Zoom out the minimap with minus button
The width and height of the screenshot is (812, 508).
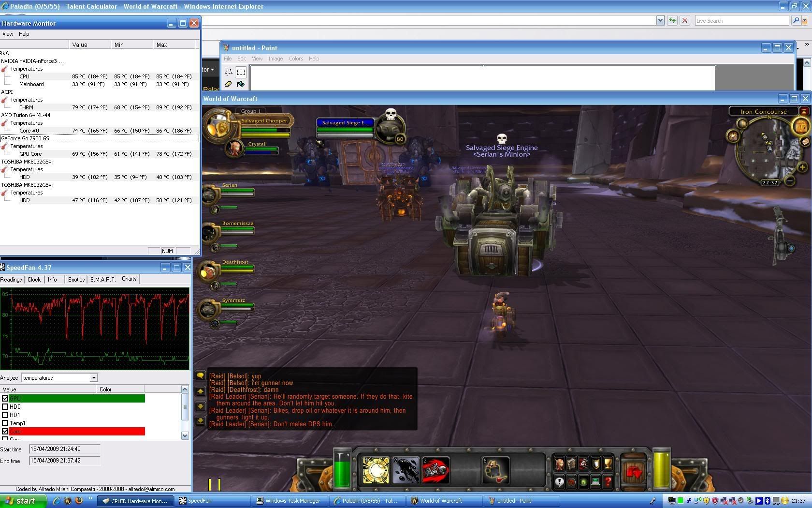pyautogui.click(x=789, y=181)
